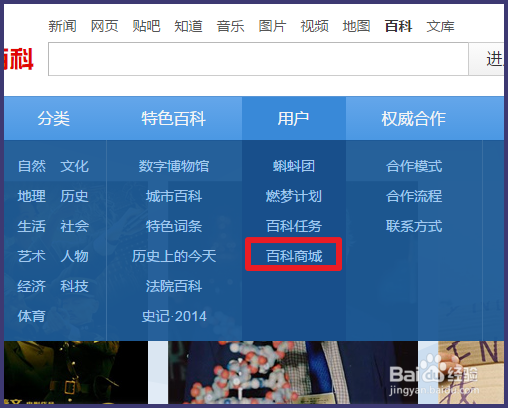This screenshot has height=408, width=508.
Task: Open 法院百科 entry
Action: pyautogui.click(x=174, y=286)
